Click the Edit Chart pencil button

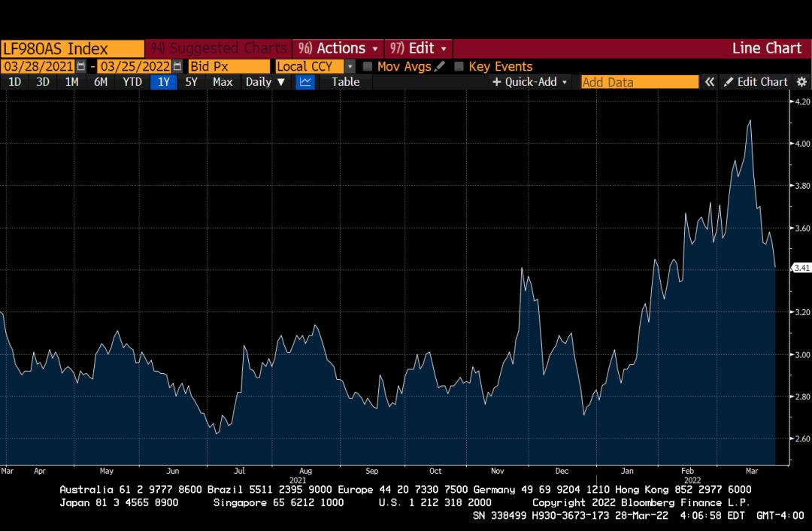(x=755, y=82)
